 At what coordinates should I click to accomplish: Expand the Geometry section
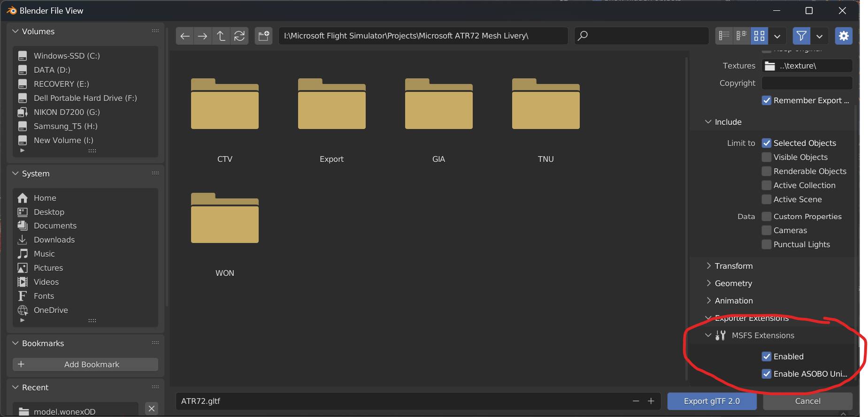point(708,283)
